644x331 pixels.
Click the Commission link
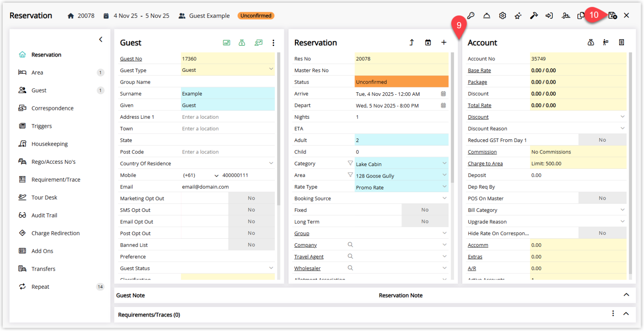(x=482, y=152)
